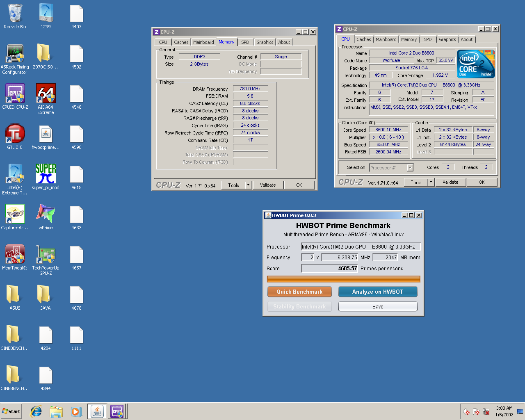Screen dimensions: 525x420
Task: Start the Quick Benchmark in HWBOT Prime
Action: click(299, 292)
